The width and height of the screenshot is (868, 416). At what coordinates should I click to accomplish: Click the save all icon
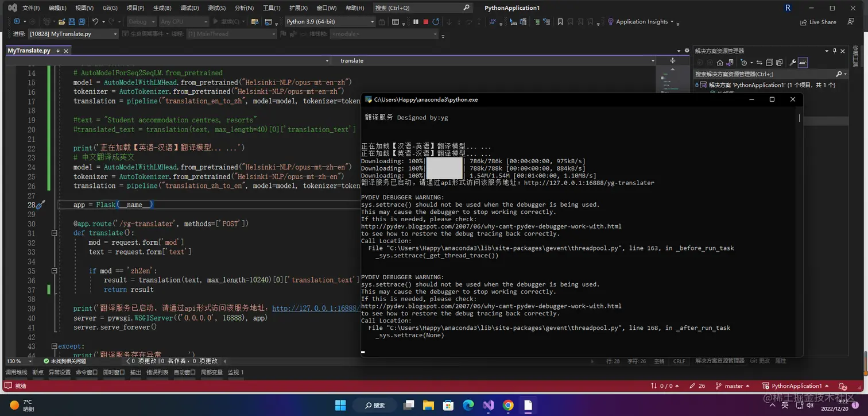pos(82,22)
